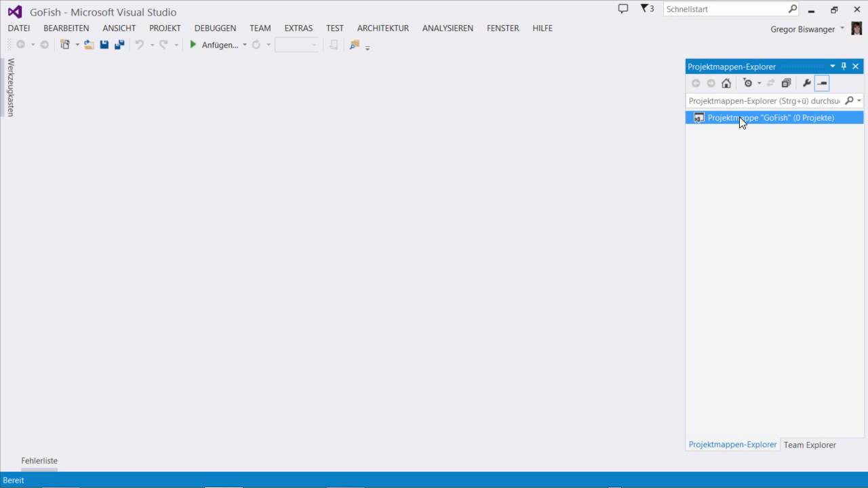Click the Navigate Forward toolbar arrow
This screenshot has width=868, height=488.
44,45
